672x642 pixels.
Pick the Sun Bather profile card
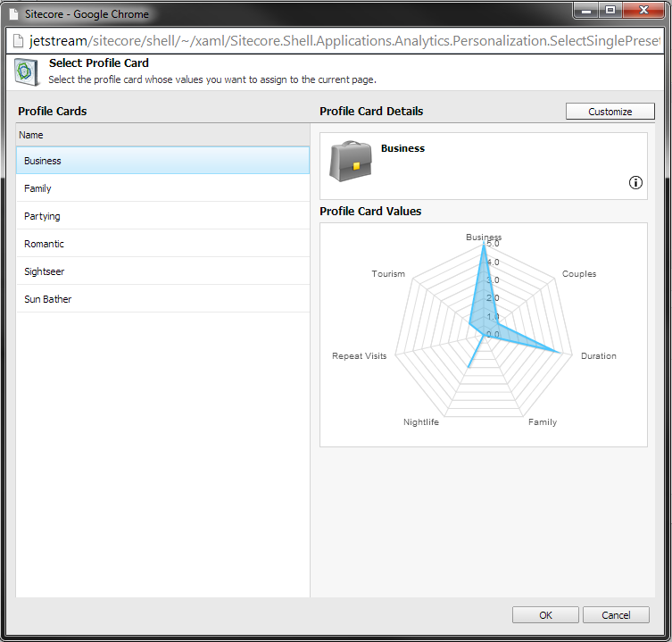(162, 299)
